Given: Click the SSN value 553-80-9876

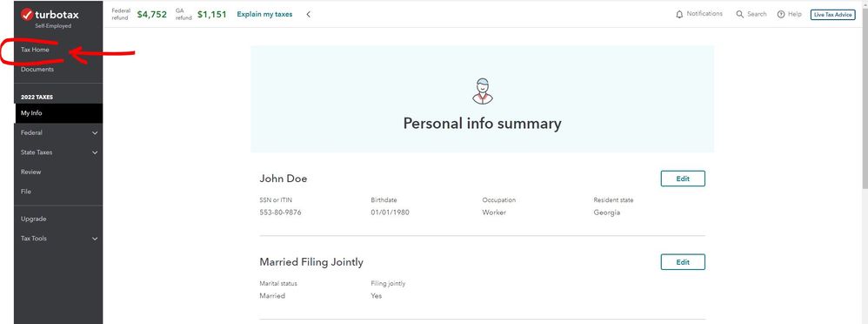Looking at the screenshot, I should (280, 213).
